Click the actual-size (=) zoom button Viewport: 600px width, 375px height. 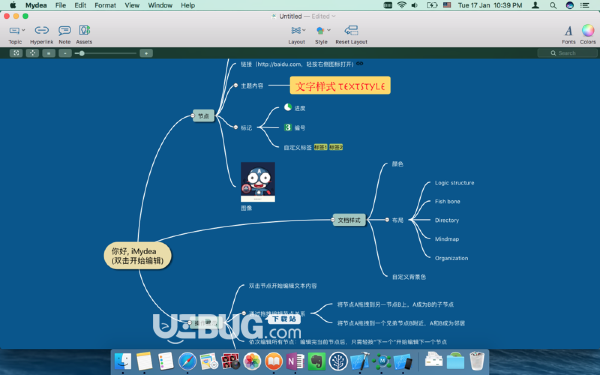tap(49, 53)
